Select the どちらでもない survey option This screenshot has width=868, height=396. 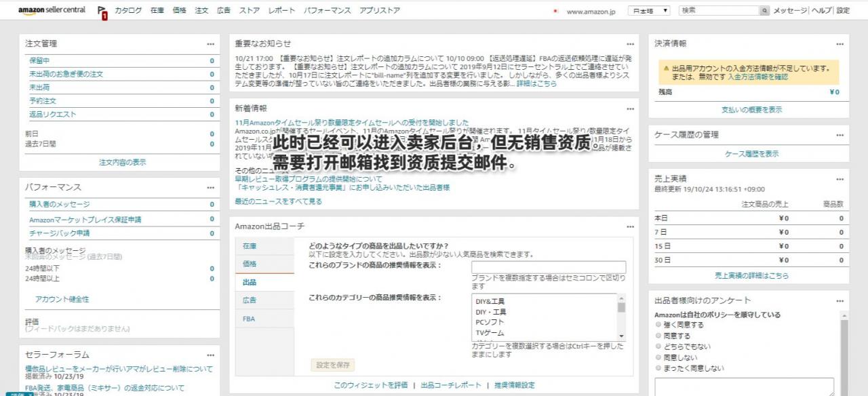[658, 346]
